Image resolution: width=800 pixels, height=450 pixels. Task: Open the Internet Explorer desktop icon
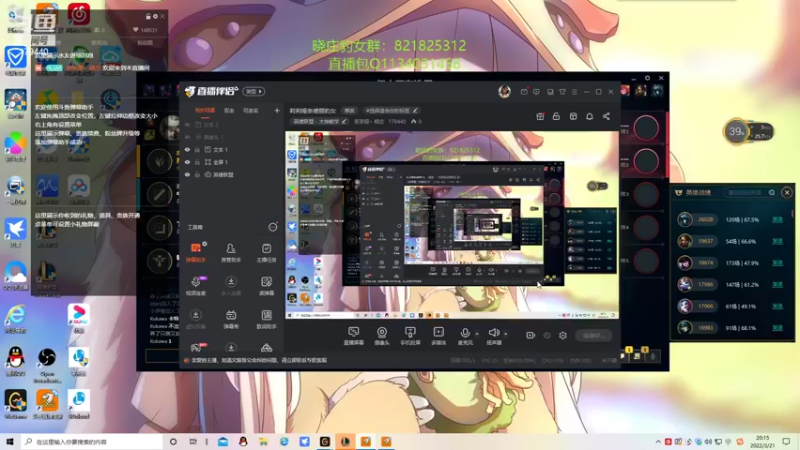(x=15, y=319)
